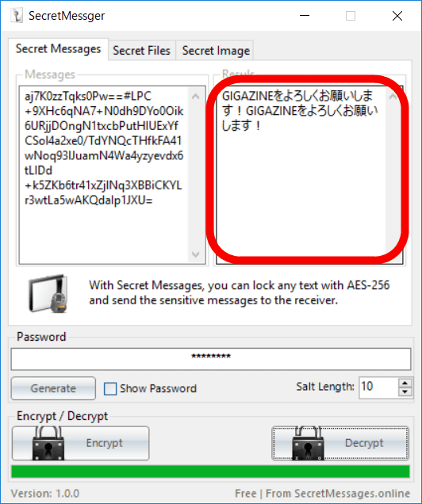Focus the Password input field

pyautogui.click(x=211, y=359)
